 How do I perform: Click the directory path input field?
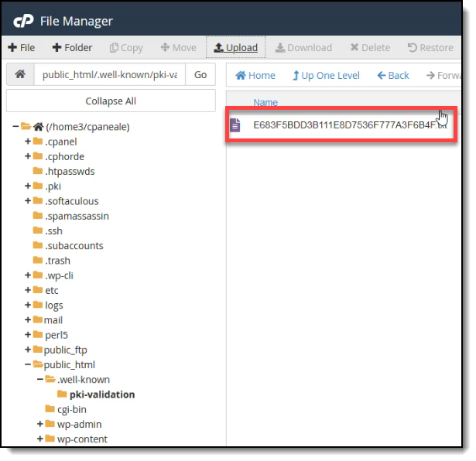pos(108,75)
